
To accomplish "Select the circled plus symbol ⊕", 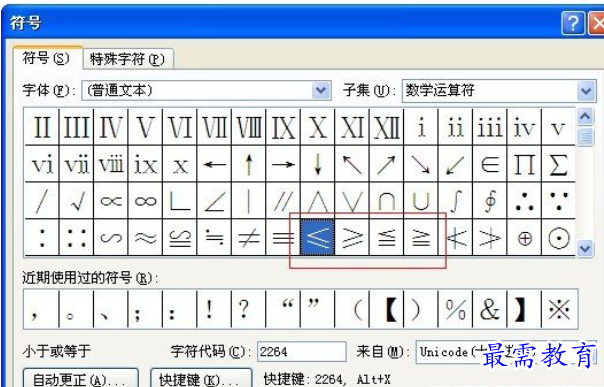I will click(x=524, y=237).
